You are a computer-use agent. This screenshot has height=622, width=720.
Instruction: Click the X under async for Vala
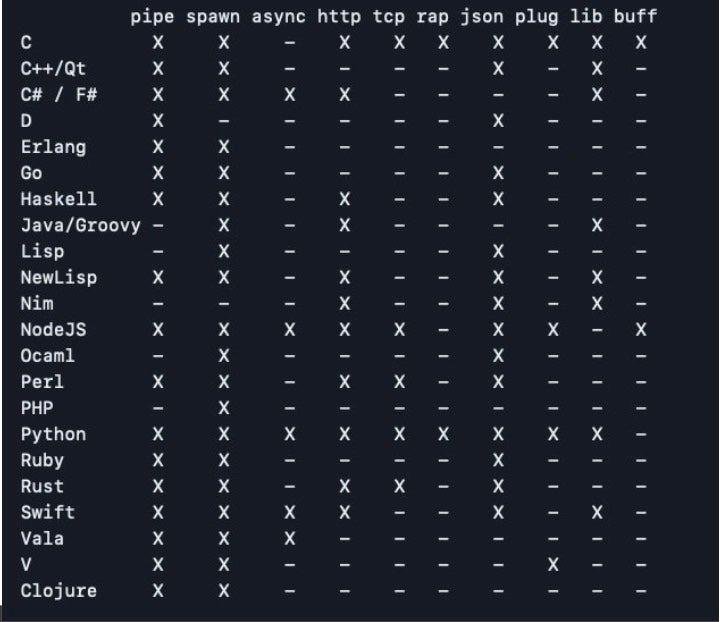tap(289, 538)
